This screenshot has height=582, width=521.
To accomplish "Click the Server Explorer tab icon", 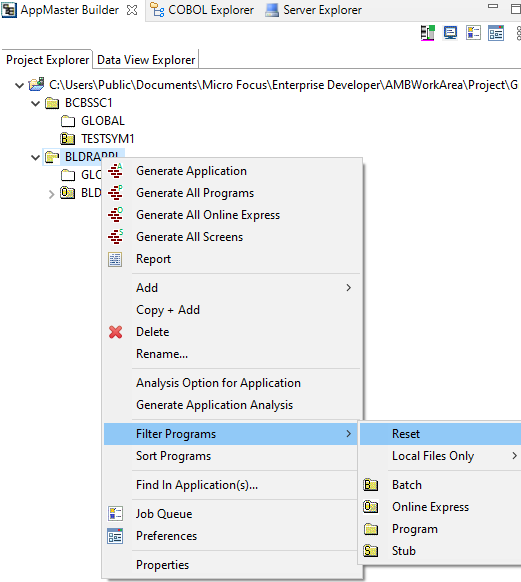I will click(x=272, y=10).
